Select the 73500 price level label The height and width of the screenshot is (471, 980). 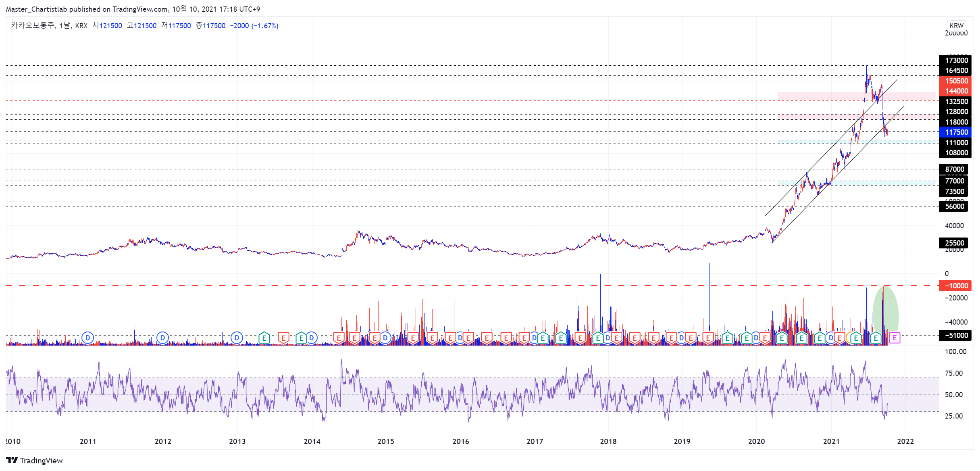coord(954,192)
